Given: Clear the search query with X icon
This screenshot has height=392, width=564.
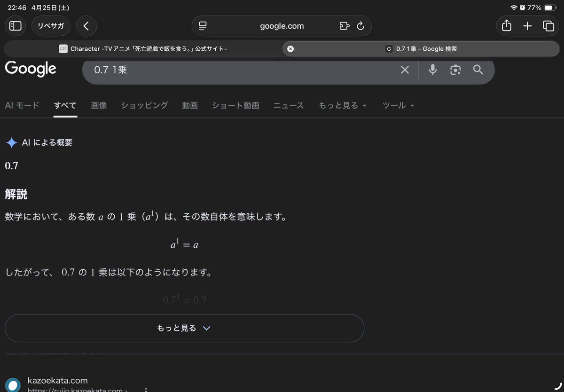Looking at the screenshot, I should 405,70.
